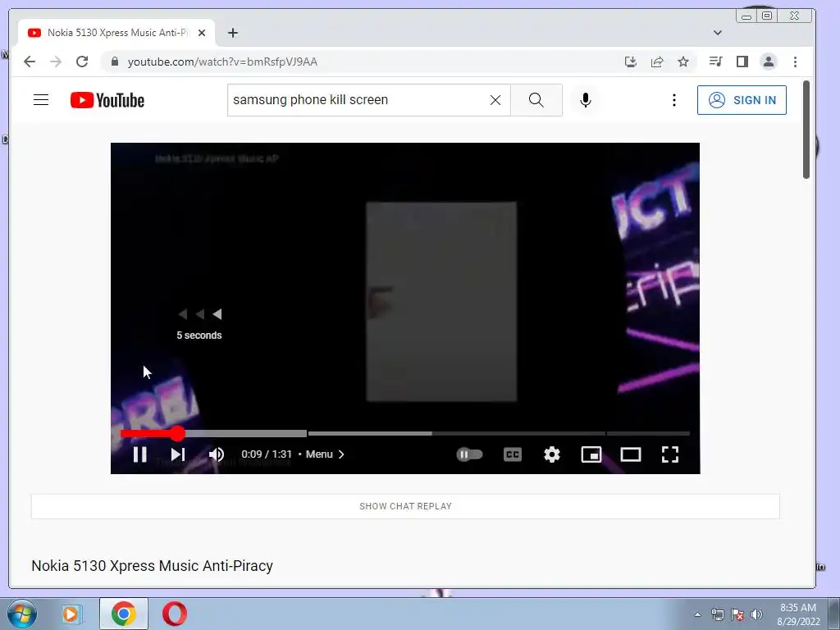Open Windows Media Player from taskbar

pos(71,614)
